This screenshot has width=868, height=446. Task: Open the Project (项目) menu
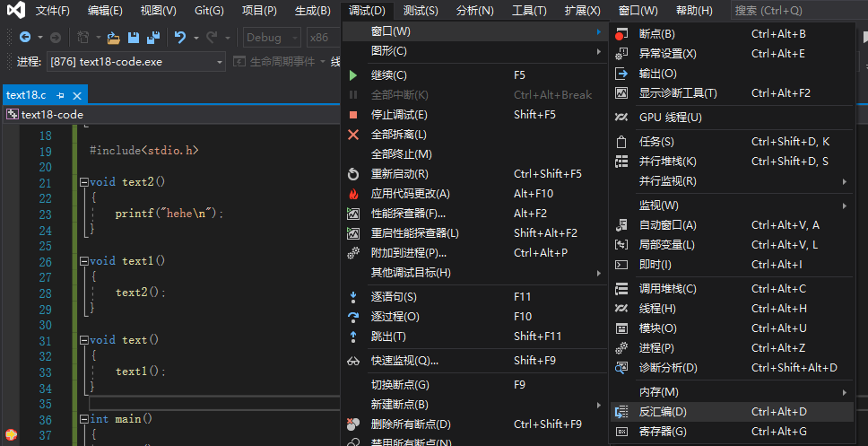(x=259, y=11)
